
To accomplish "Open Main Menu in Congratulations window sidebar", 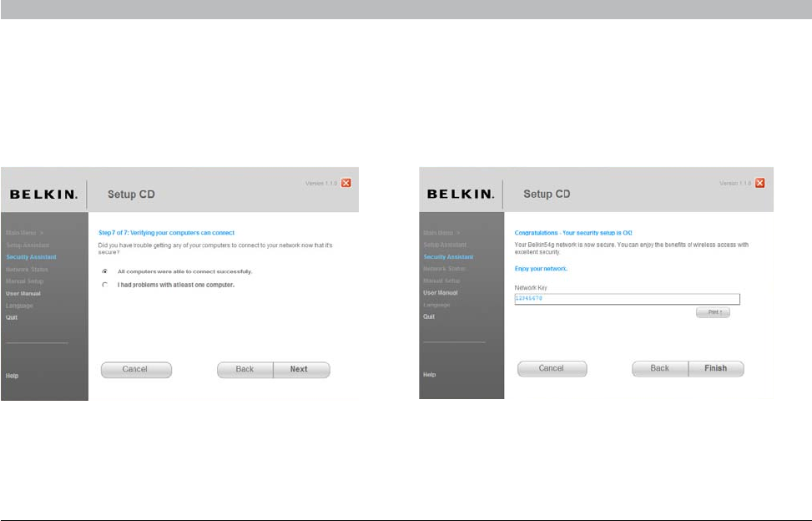I will [x=441, y=233].
